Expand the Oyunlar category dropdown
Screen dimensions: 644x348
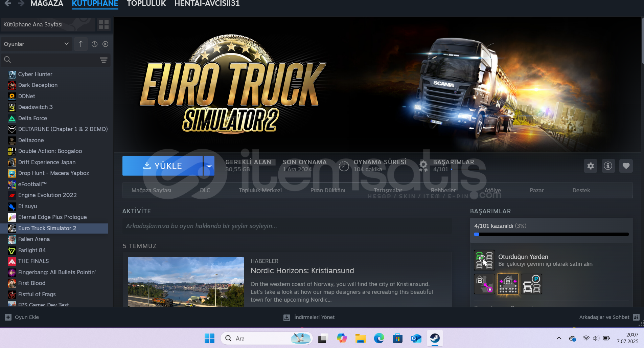(x=36, y=44)
